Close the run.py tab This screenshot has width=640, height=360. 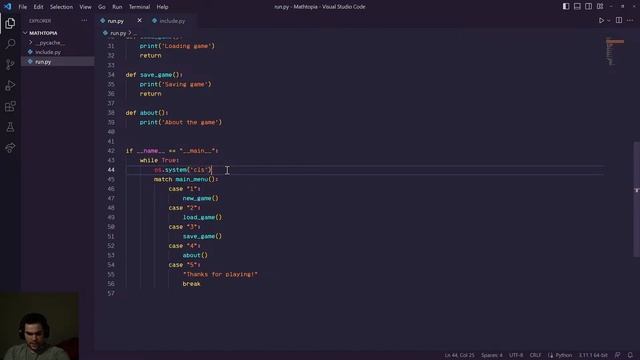pyautogui.click(x=140, y=20)
